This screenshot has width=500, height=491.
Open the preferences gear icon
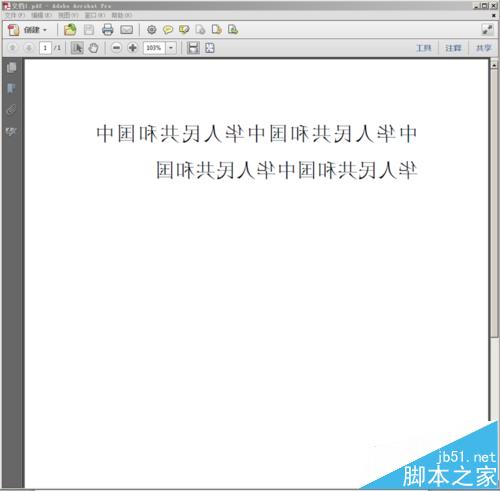click(151, 30)
